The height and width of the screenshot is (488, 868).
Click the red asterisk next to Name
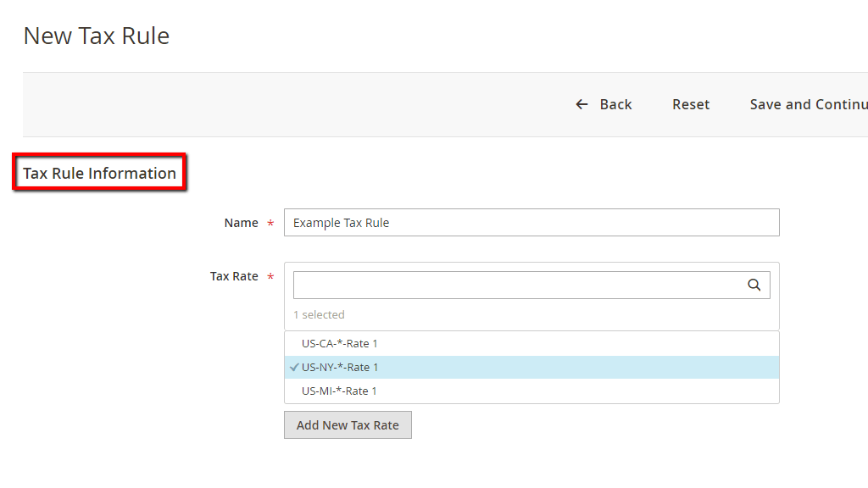[270, 223]
